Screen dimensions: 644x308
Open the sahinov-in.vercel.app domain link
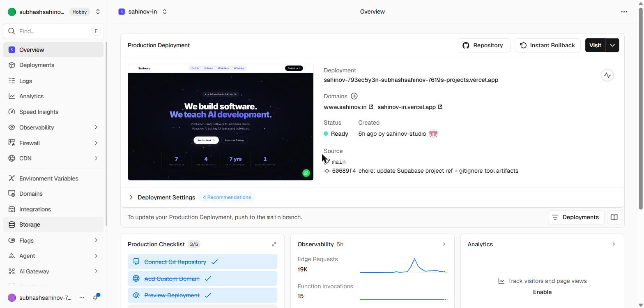(x=406, y=107)
